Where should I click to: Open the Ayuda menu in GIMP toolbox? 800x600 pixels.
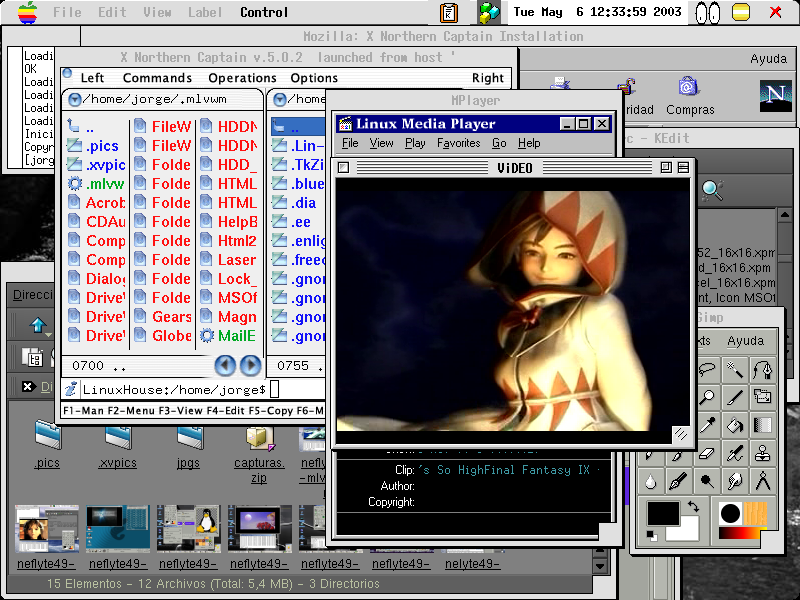tap(745, 341)
